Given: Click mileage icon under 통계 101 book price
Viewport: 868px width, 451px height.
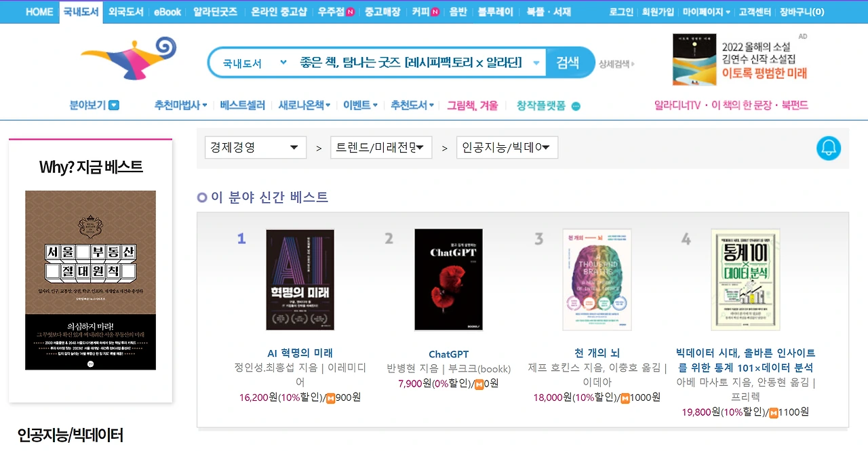Looking at the screenshot, I should pyautogui.click(x=774, y=412).
